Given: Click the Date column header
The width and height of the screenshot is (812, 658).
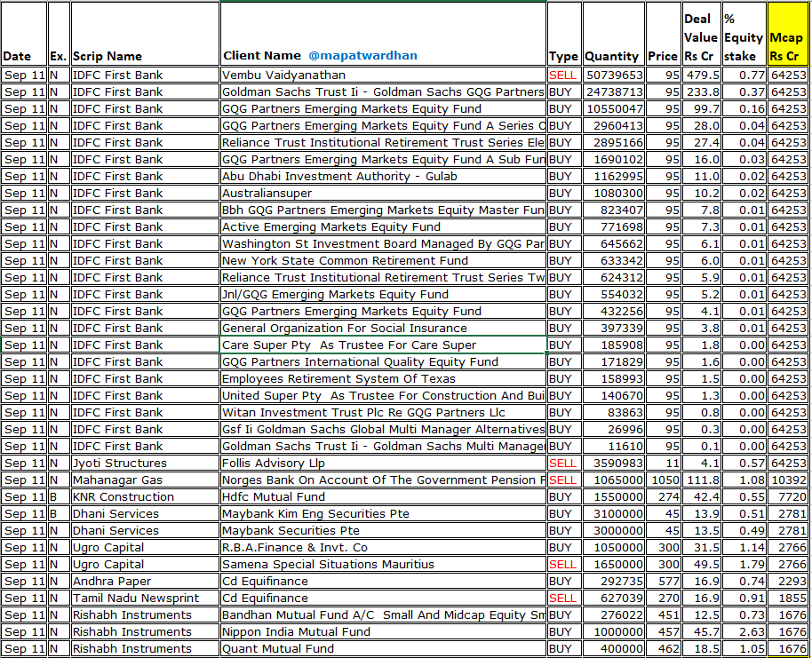Looking at the screenshot, I should point(24,34).
